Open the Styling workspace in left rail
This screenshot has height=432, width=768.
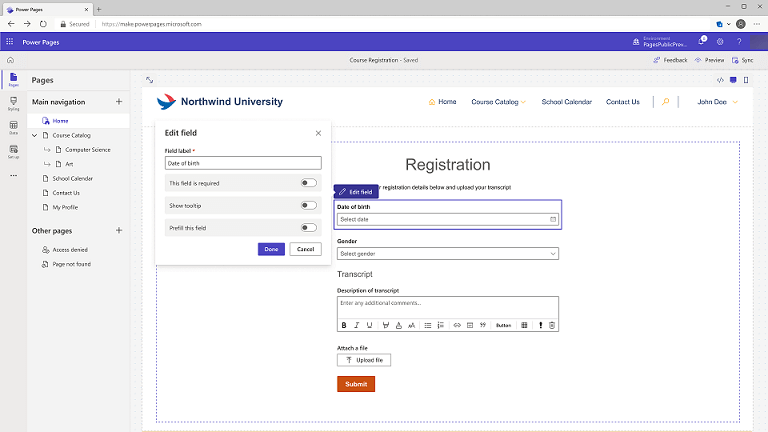click(x=13, y=103)
